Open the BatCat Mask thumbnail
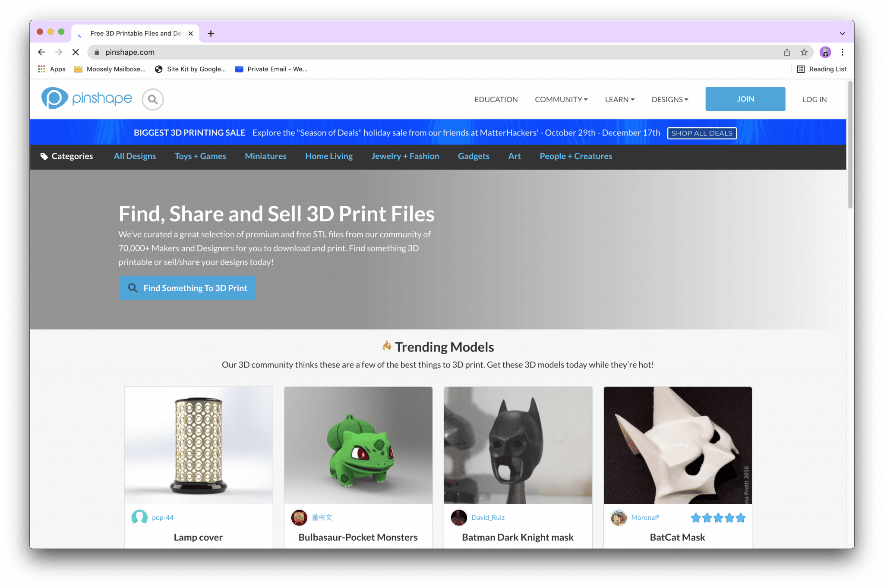 (678, 445)
